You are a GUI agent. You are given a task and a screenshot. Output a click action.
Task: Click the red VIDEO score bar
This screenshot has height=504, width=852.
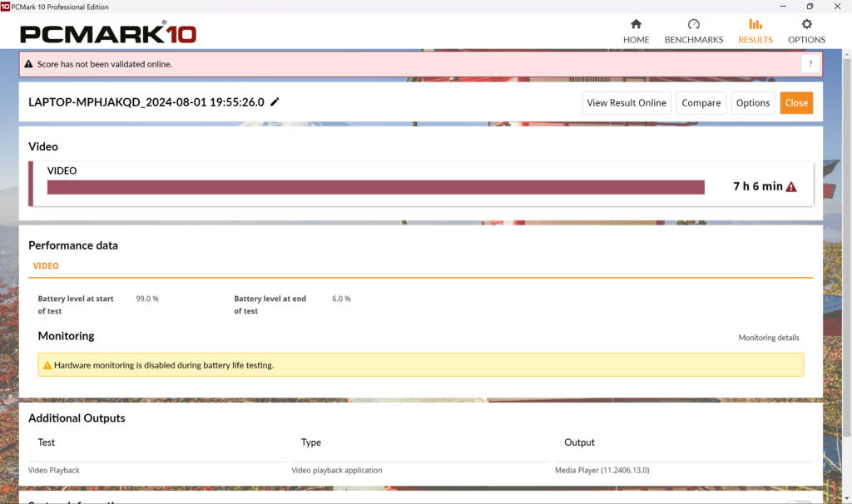tap(375, 187)
